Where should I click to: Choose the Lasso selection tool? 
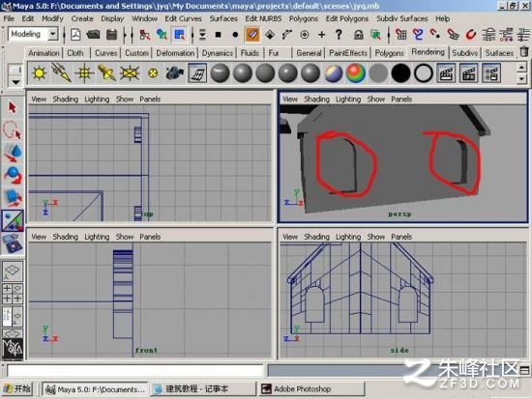click(x=13, y=130)
